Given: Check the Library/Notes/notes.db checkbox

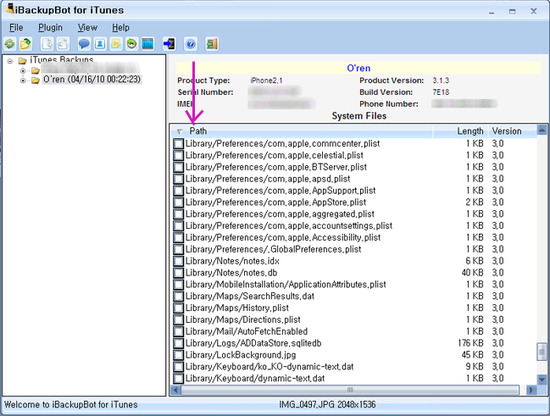Looking at the screenshot, I should pos(179,273).
